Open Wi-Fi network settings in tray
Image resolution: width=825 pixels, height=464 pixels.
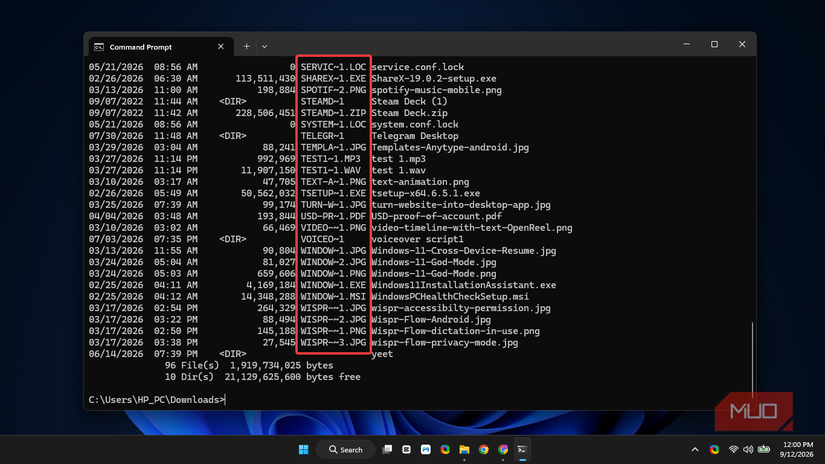(733, 449)
